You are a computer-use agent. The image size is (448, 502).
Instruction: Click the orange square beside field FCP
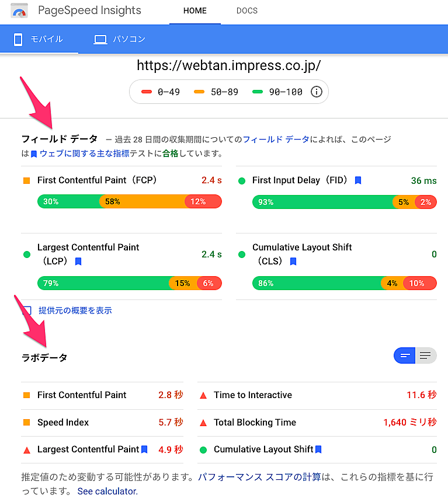27,180
